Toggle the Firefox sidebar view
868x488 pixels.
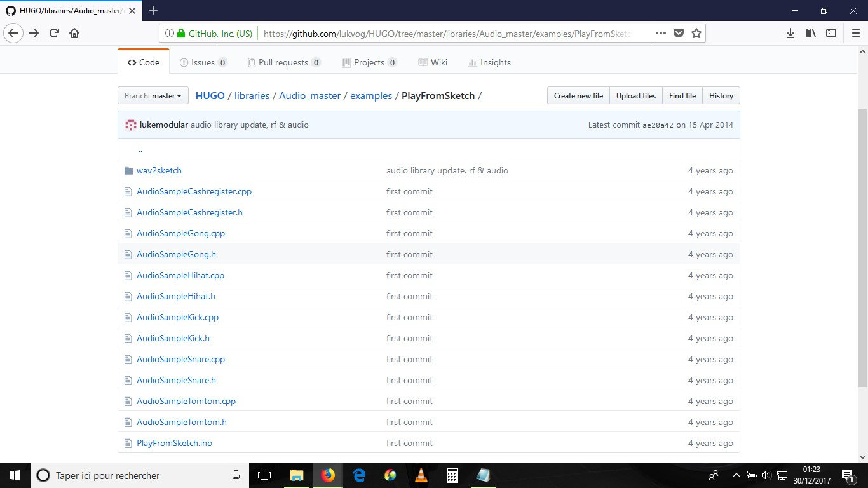click(x=831, y=33)
